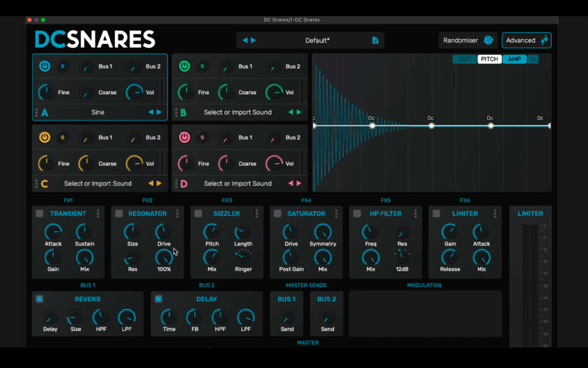The image size is (588, 368).
Task: Enable the Saturator effect checkbox
Action: pos(277,214)
